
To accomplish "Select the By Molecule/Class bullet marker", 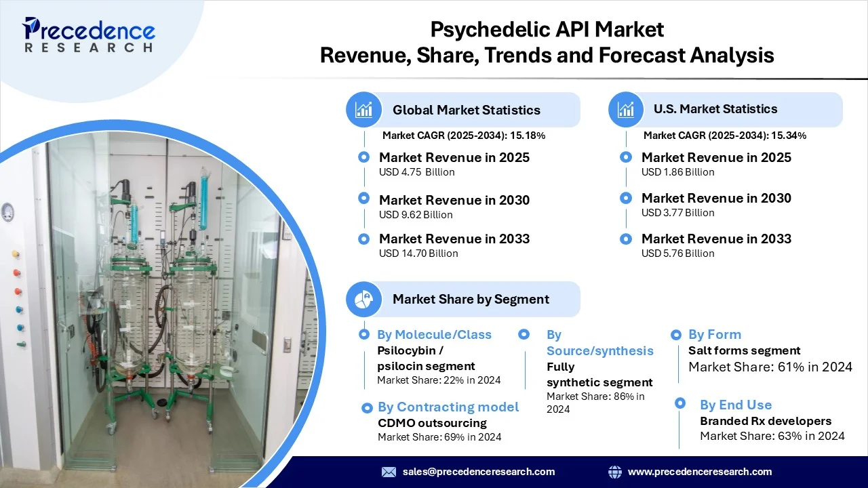I will [x=364, y=334].
